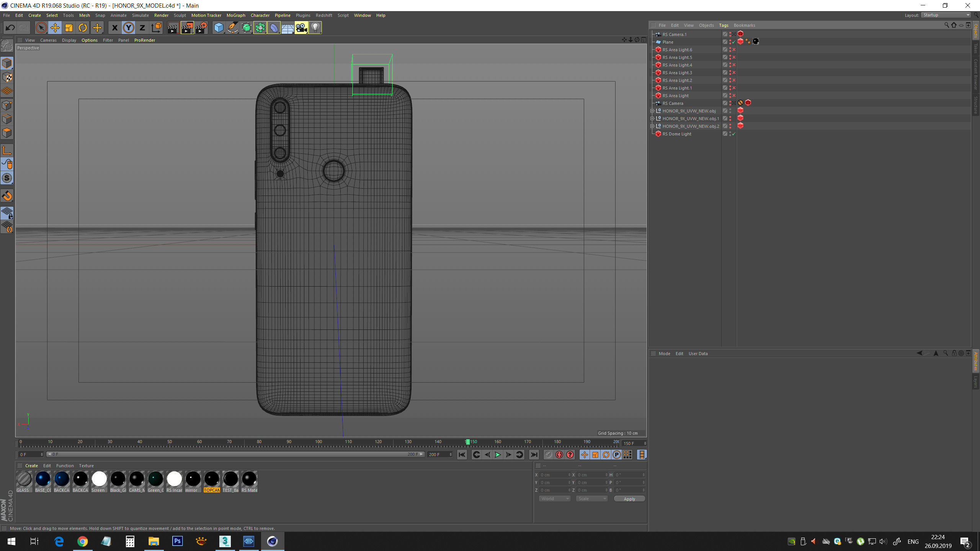Toggle the Y axis lock
Image resolution: width=980 pixels, height=551 pixels.
pyautogui.click(x=129, y=28)
